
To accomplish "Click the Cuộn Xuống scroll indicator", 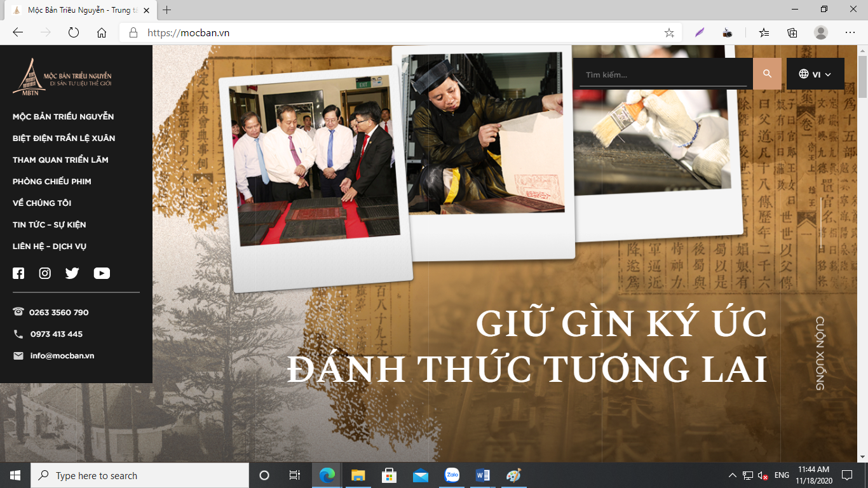I will [820, 353].
